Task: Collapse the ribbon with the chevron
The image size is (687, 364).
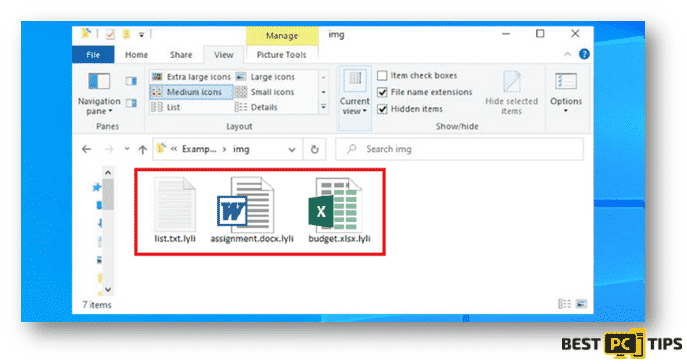Action: click(567, 54)
